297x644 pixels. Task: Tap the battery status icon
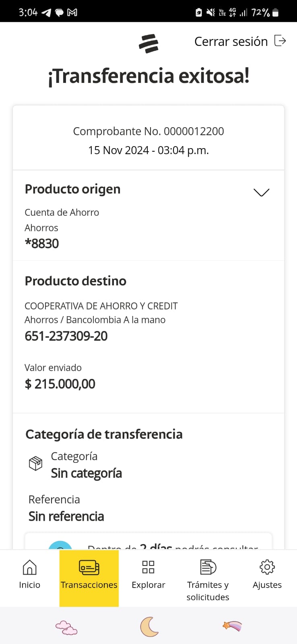pos(276,12)
